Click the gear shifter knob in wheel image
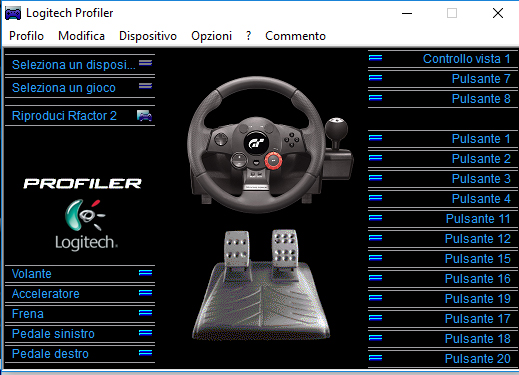The width and height of the screenshot is (519, 375). click(x=336, y=128)
